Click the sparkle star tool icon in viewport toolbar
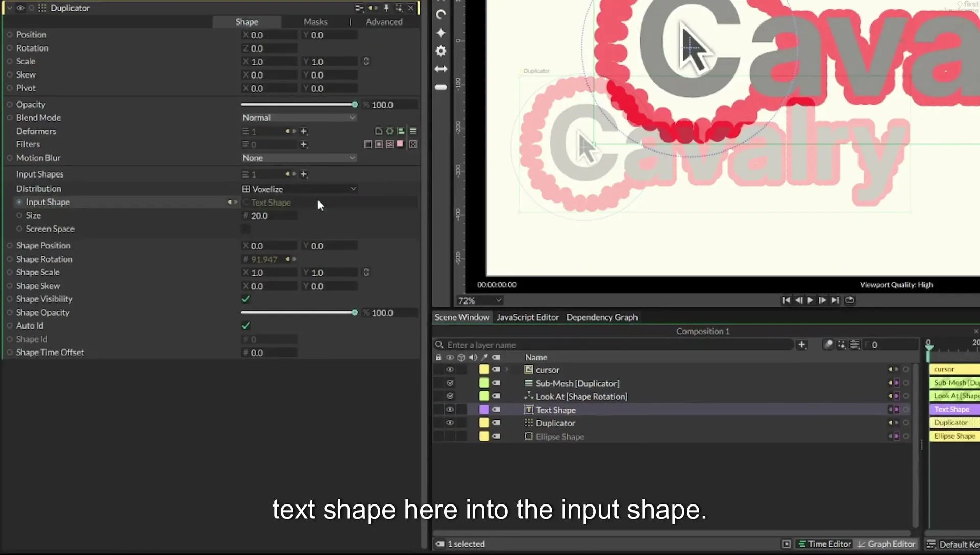 point(441,33)
